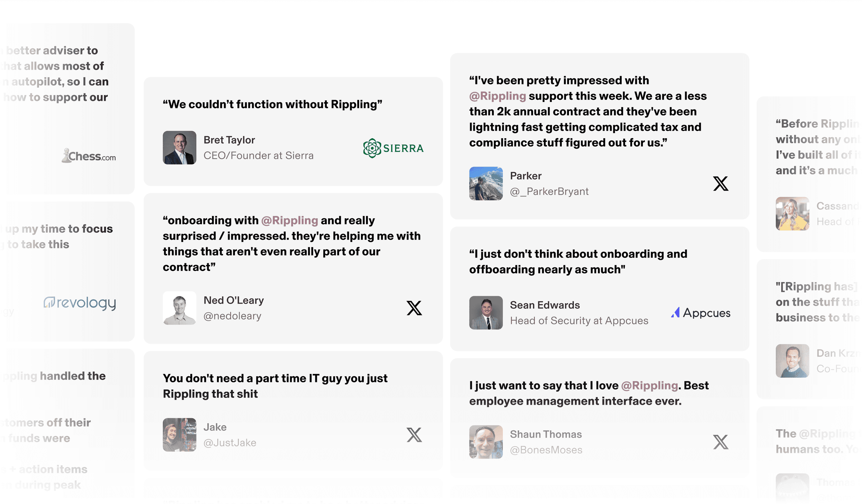Click Jake's profile avatar
The width and height of the screenshot is (862, 504).
point(180,435)
